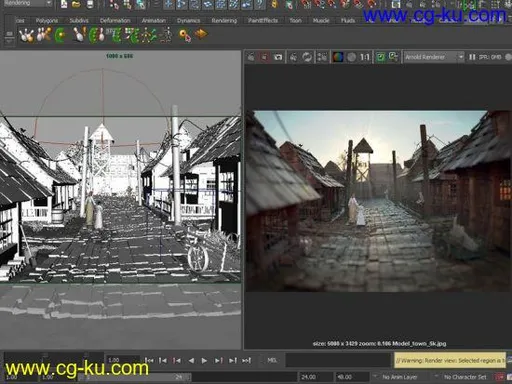Go to end of playback range
Viewport: 512px width, 384px height.
[246, 361]
